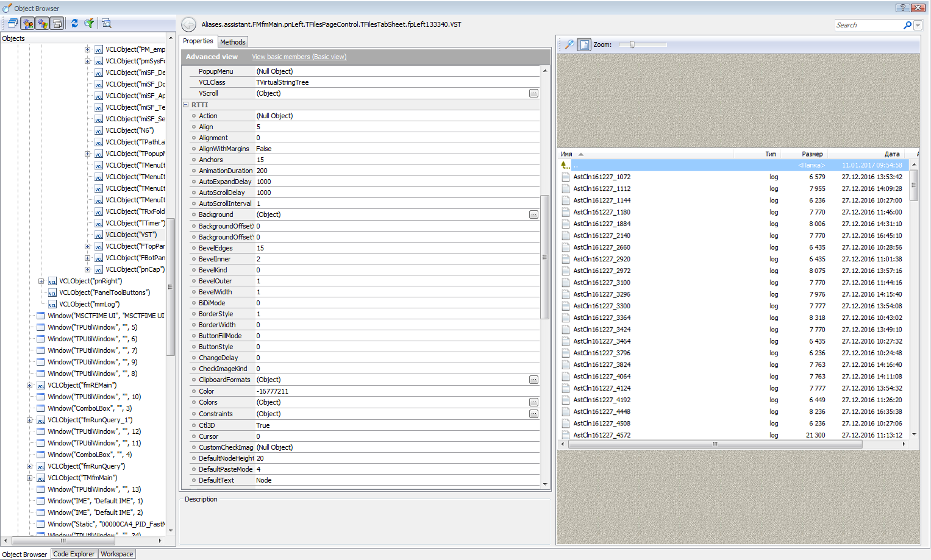931x560 pixels.
Task: Open the Code Explorer bottom tab
Action: point(74,554)
